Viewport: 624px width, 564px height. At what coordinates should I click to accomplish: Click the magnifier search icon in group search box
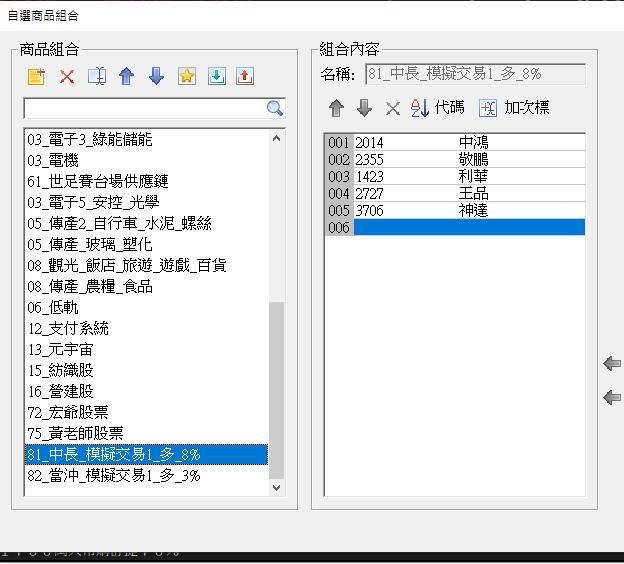(x=275, y=108)
